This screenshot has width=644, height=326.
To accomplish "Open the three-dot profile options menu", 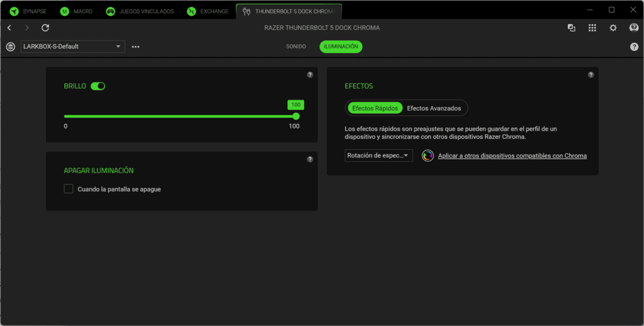I will click(x=135, y=46).
